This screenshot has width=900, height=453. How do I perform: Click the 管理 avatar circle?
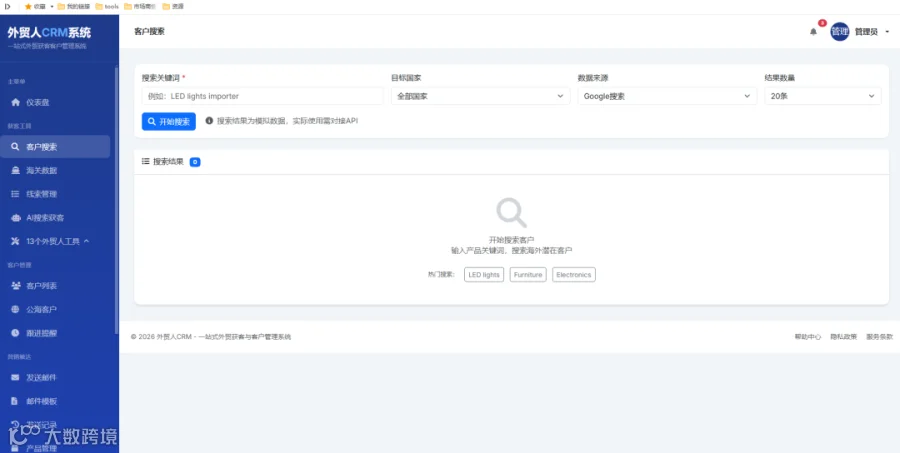(840, 32)
